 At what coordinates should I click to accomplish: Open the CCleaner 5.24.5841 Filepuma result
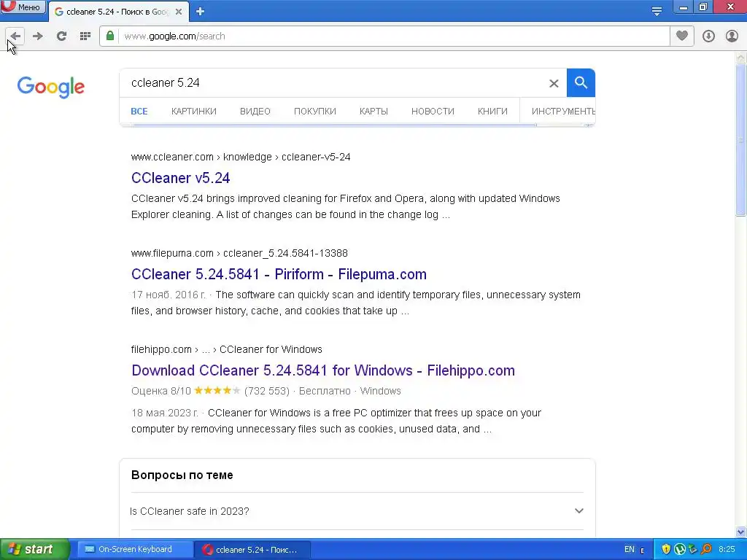(x=279, y=274)
